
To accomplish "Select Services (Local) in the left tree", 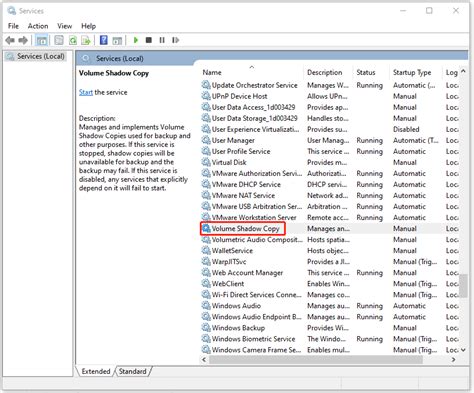I will pos(40,56).
